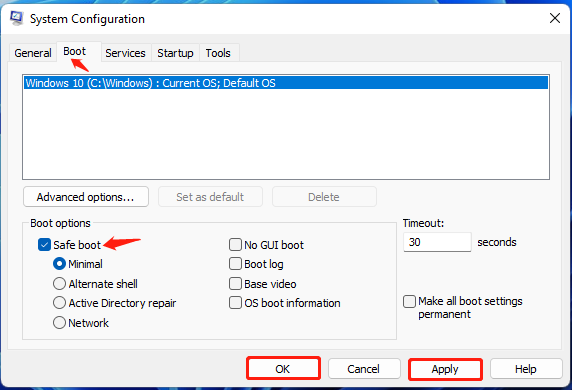Viewport: 572px width, 390px height.
Task: Uncheck the Safe boot checkbox
Action: (44, 244)
